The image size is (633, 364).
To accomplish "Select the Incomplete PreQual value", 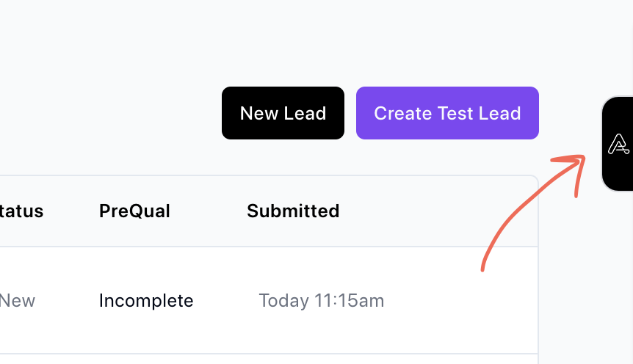I will tap(146, 301).
